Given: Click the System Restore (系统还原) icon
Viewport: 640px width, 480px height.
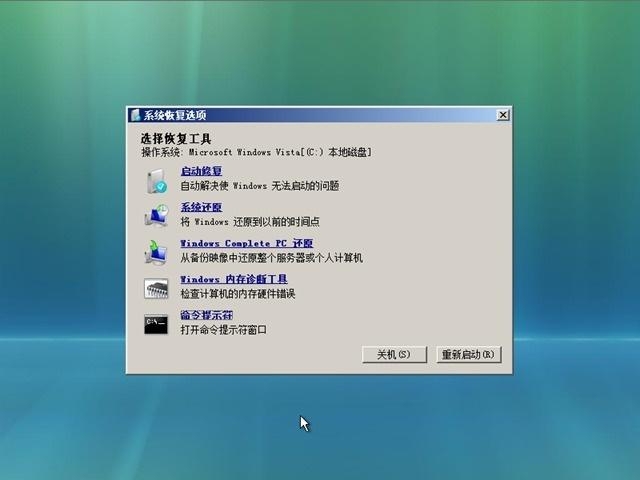Looking at the screenshot, I should (x=156, y=215).
